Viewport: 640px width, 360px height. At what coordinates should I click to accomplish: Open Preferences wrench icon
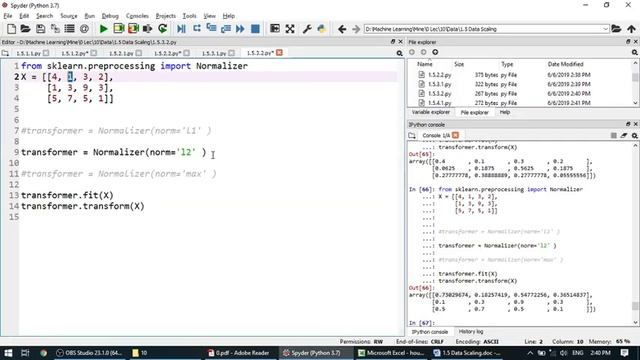[307, 29]
